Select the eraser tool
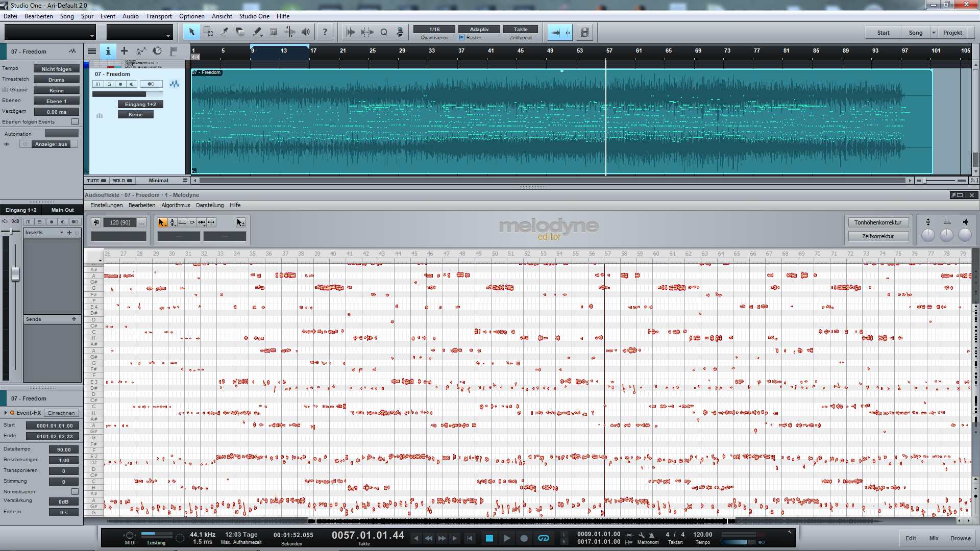 point(240,32)
